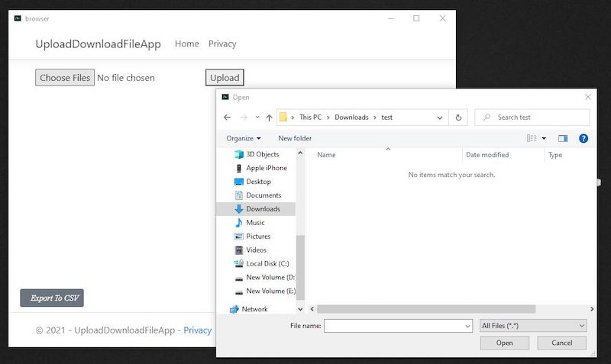
Task: Open the Home nav link
Action: [x=186, y=43]
